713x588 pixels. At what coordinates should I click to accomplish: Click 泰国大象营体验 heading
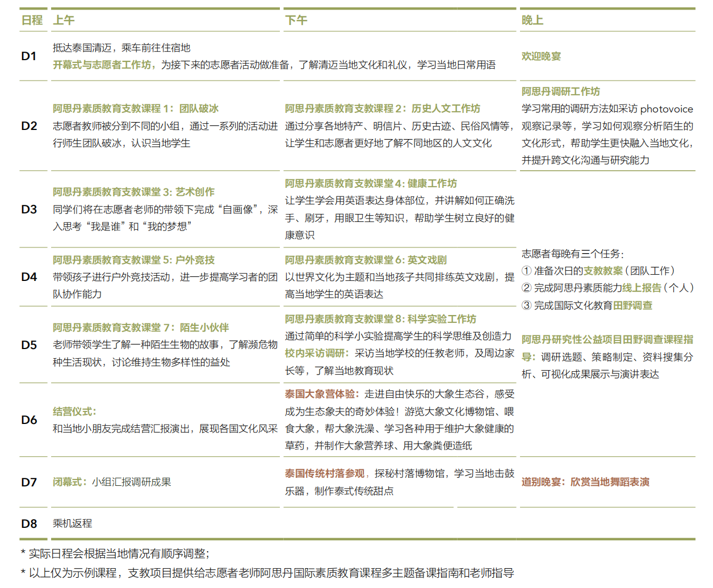tap(322, 394)
